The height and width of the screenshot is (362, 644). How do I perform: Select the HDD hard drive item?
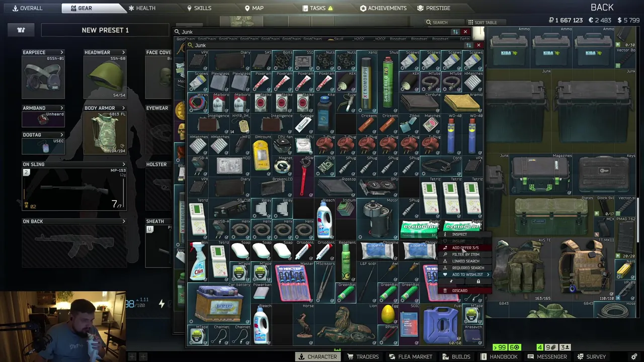[x=229, y=166]
